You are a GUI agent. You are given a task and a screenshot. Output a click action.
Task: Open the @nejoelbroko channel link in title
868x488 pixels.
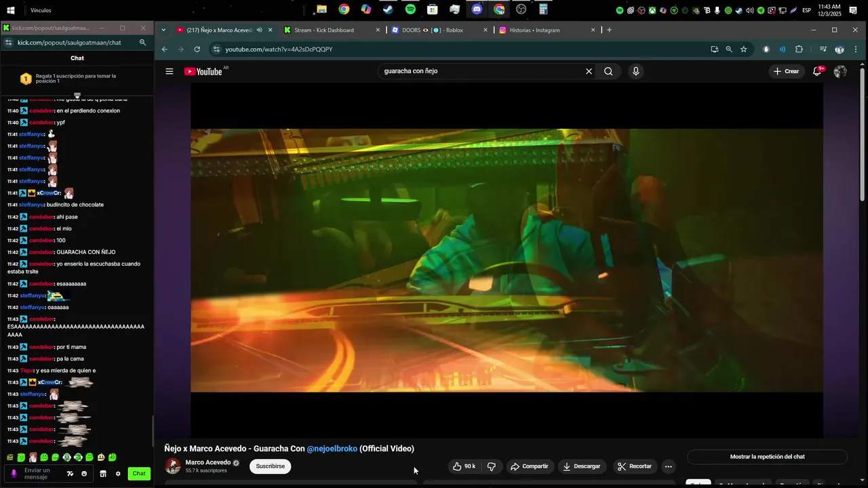point(332,449)
